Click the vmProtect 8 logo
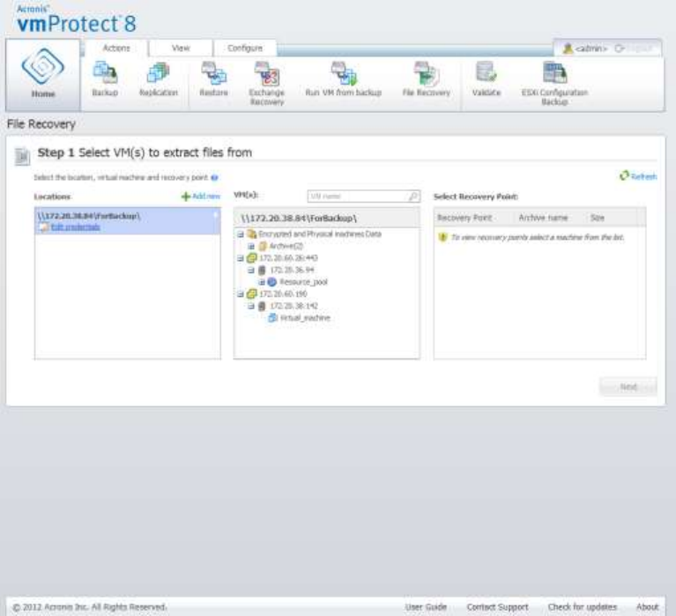This screenshot has width=676, height=616. pos(77,19)
